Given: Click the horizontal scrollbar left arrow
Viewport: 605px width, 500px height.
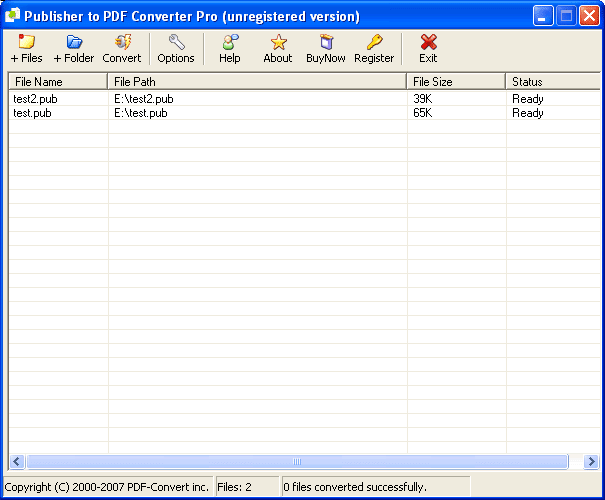Looking at the screenshot, I should (17, 461).
